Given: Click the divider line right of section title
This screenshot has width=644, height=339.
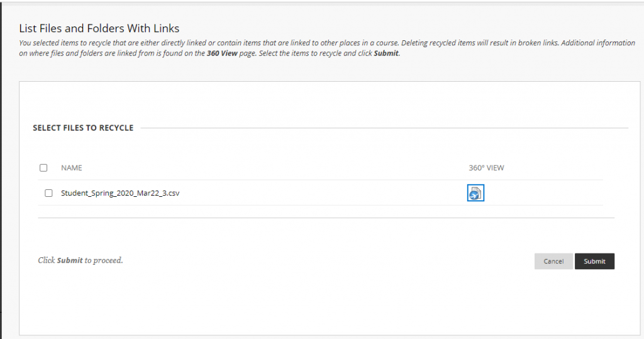Looking at the screenshot, I should [384, 128].
